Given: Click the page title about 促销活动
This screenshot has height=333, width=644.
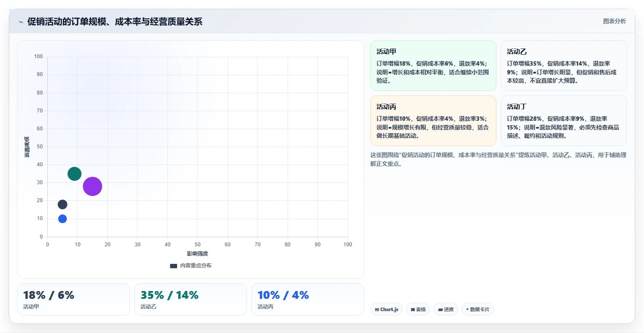Looking at the screenshot, I should pos(115,22).
